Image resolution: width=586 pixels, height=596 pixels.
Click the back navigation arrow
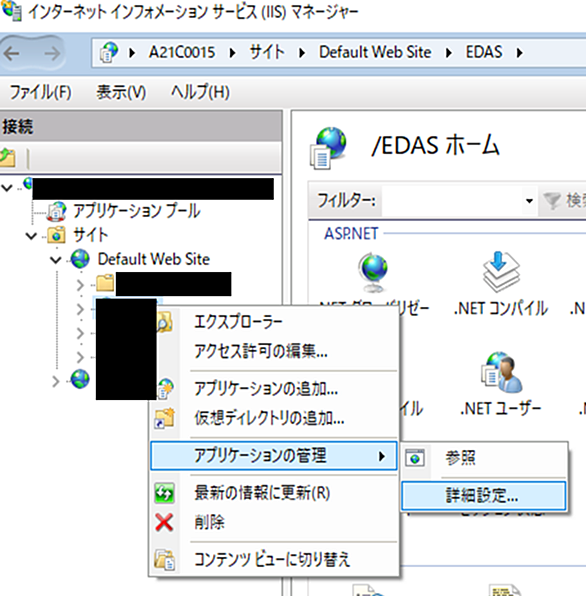click(x=12, y=54)
